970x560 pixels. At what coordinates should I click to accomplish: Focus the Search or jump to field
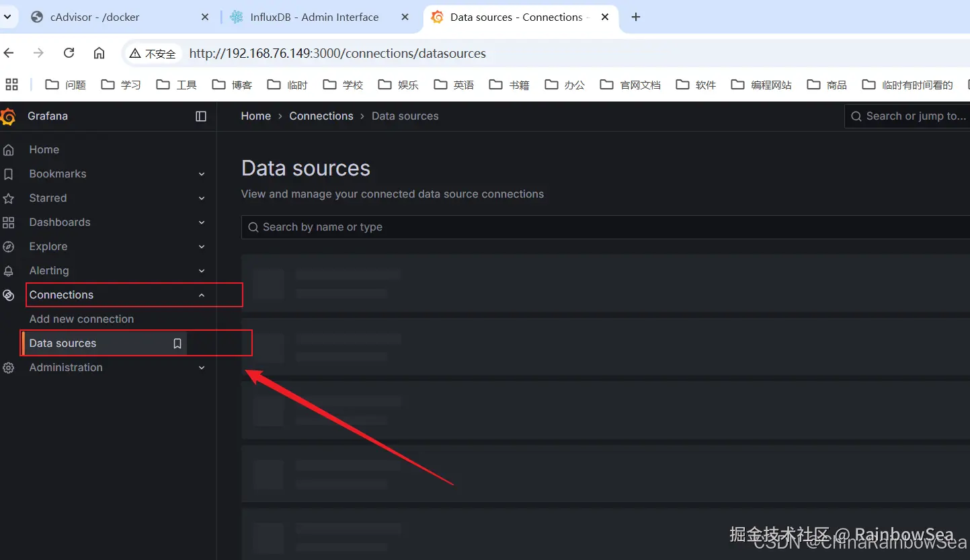coord(907,116)
